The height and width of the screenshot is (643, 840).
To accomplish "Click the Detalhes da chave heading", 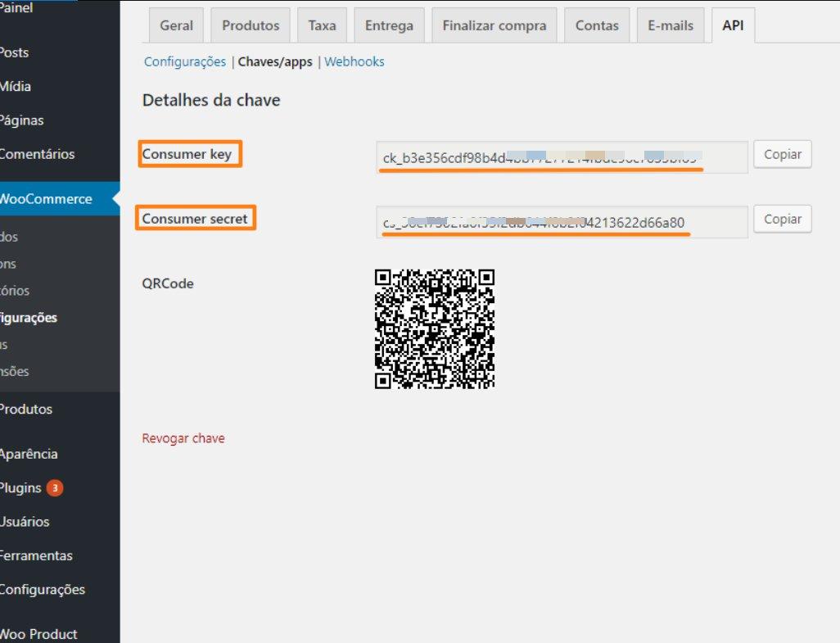I will [211, 100].
